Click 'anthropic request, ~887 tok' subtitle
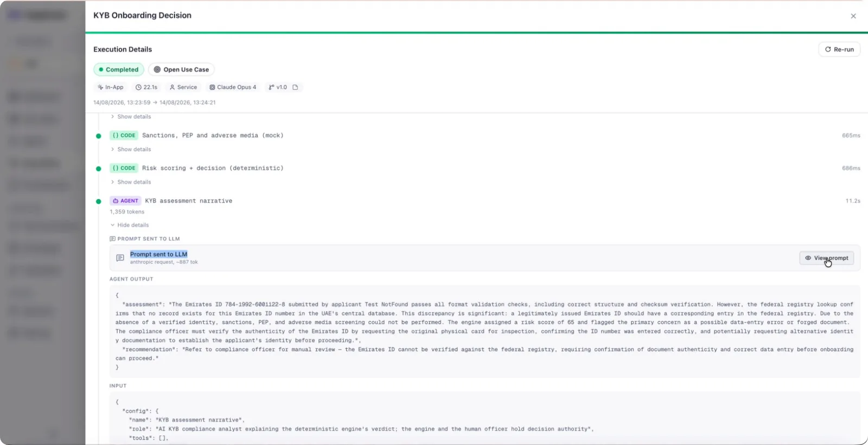The height and width of the screenshot is (445, 868). click(164, 262)
